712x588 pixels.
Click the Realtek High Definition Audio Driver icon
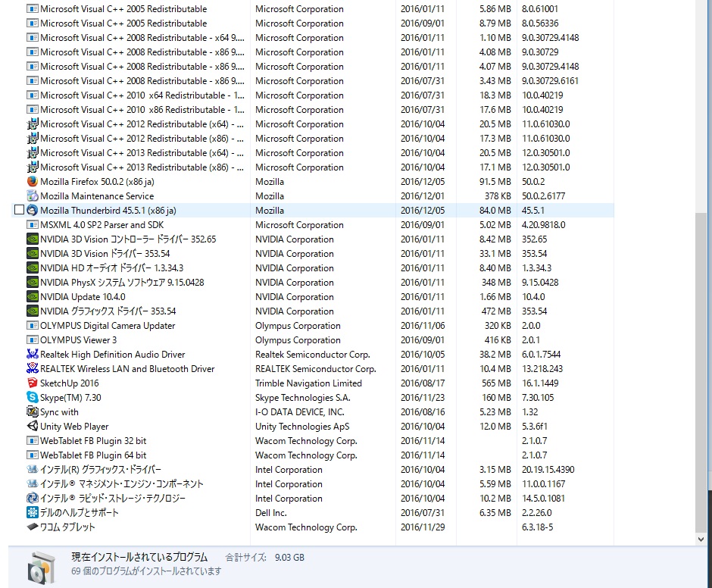click(33, 355)
